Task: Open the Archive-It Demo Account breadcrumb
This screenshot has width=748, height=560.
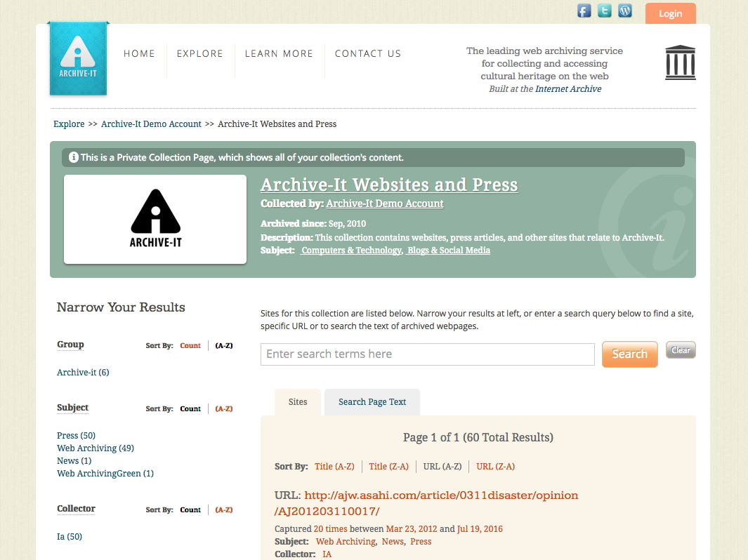Action: 151,124
